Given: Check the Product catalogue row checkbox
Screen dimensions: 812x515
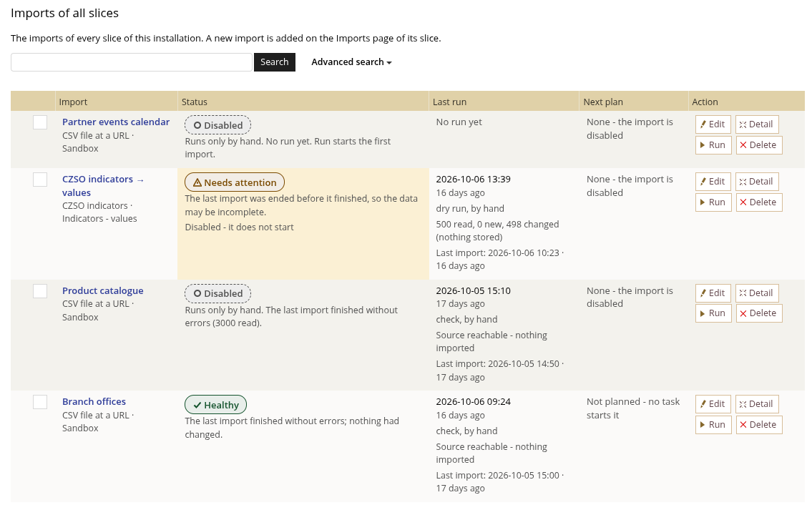Looking at the screenshot, I should click(40, 291).
